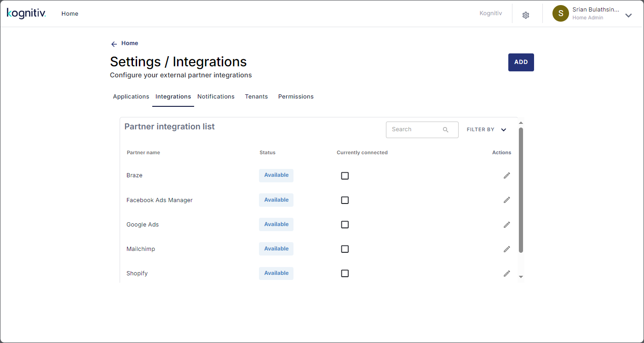The height and width of the screenshot is (343, 644).
Task: Click the user avatar S circle
Action: [x=561, y=13]
